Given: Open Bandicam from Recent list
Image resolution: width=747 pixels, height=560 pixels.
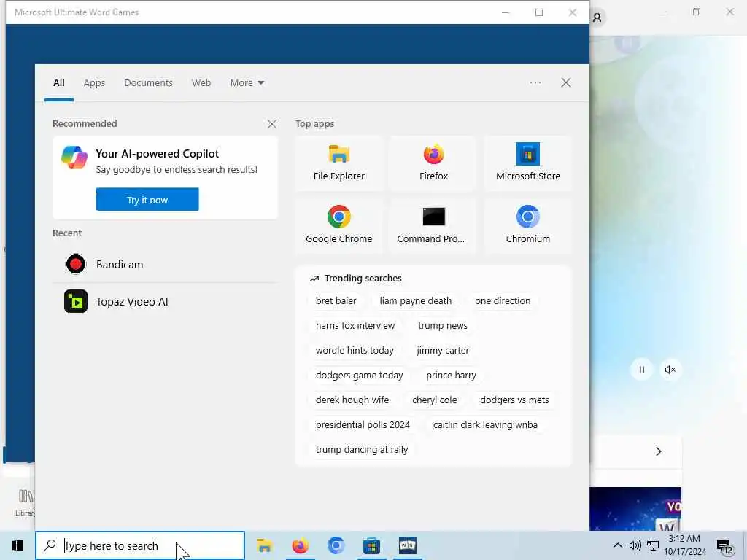Looking at the screenshot, I should [x=165, y=264].
